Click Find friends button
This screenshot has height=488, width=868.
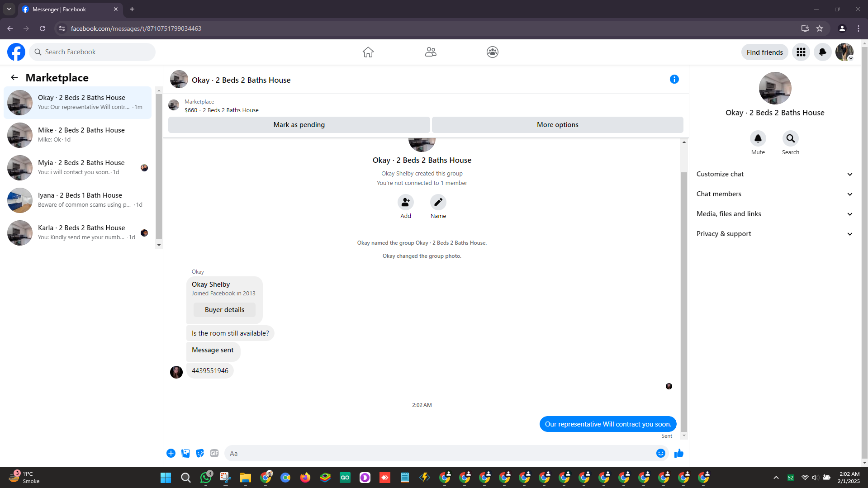point(764,52)
